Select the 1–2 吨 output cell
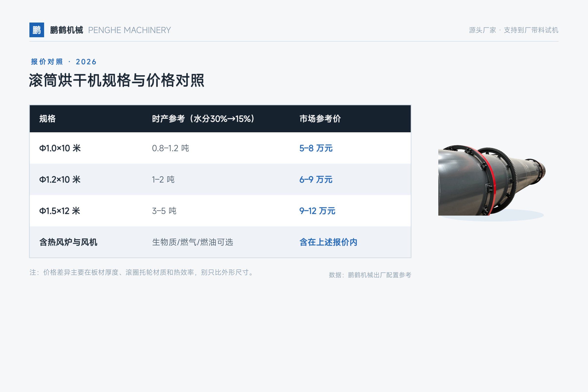The image size is (588, 392). 163,180
